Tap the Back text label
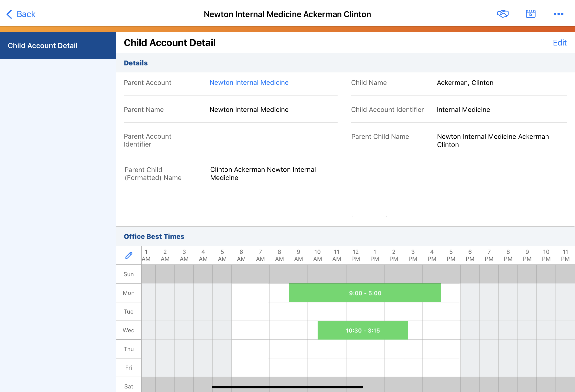Image resolution: width=575 pixels, height=392 pixels. pos(26,14)
